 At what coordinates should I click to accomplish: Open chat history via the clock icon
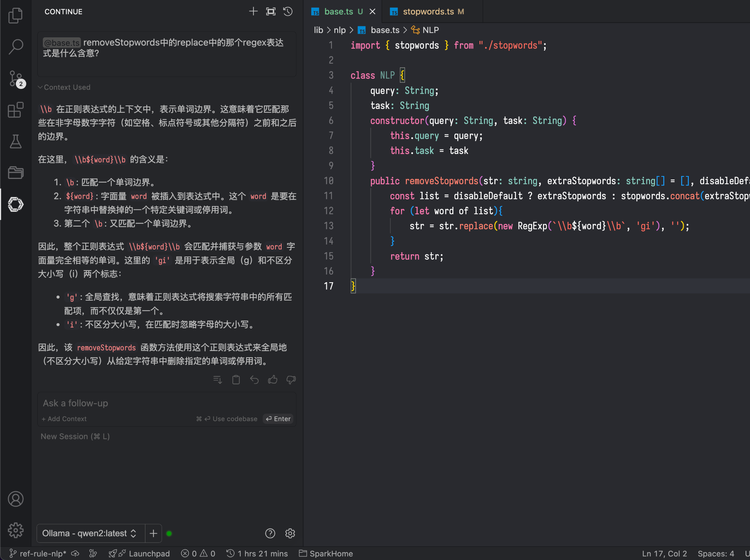pyautogui.click(x=287, y=11)
